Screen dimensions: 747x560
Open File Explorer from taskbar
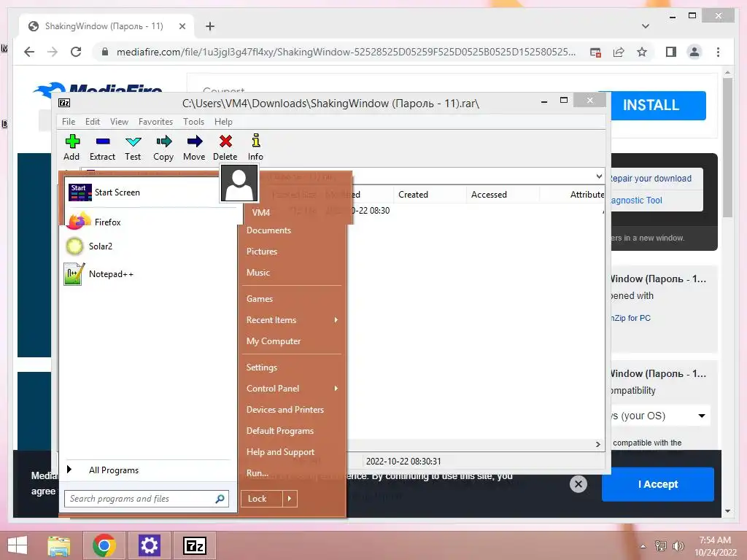pyautogui.click(x=59, y=545)
